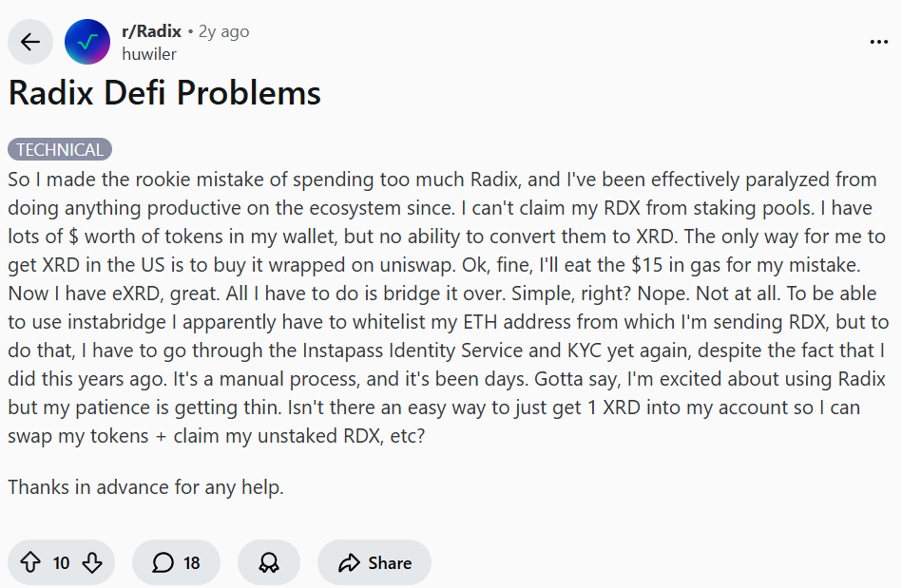
Task: Upvote the Radix Defi Problems post
Action: 31,563
